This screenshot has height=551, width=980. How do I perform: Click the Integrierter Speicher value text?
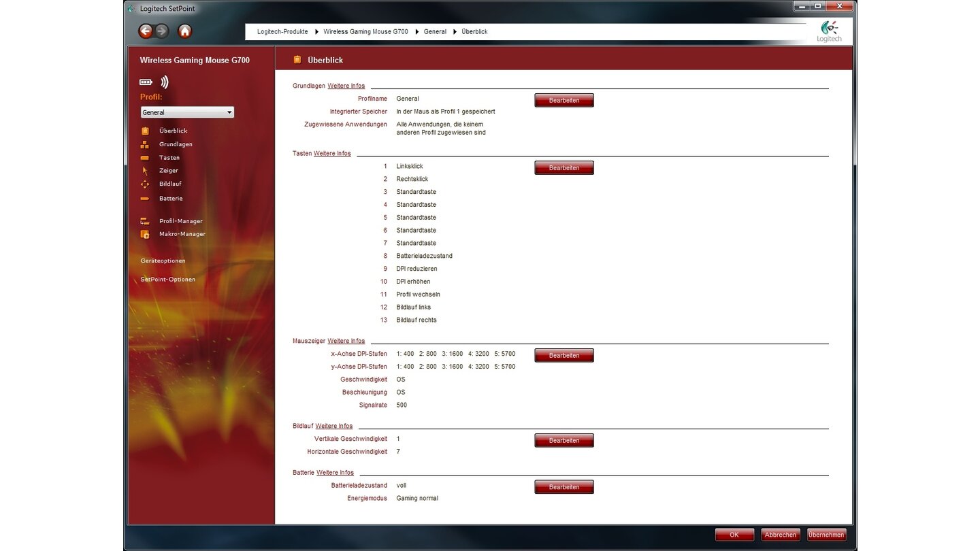point(446,112)
